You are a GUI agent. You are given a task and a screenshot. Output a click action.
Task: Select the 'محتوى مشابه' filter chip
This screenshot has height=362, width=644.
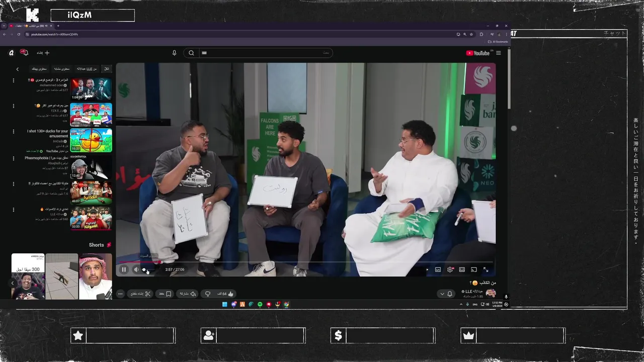point(61,69)
